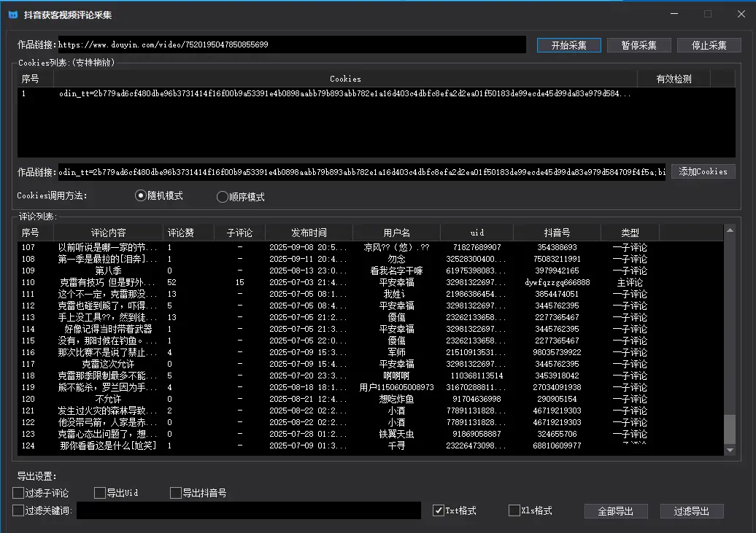Check the Xls格式 checkbox
The width and height of the screenshot is (756, 533).
[514, 510]
